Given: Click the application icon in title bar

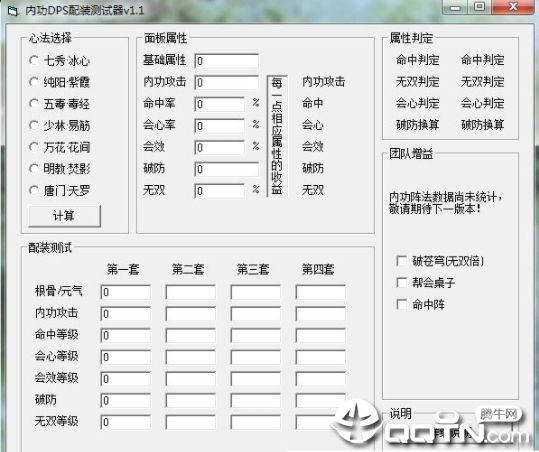Looking at the screenshot, I should coord(12,11).
